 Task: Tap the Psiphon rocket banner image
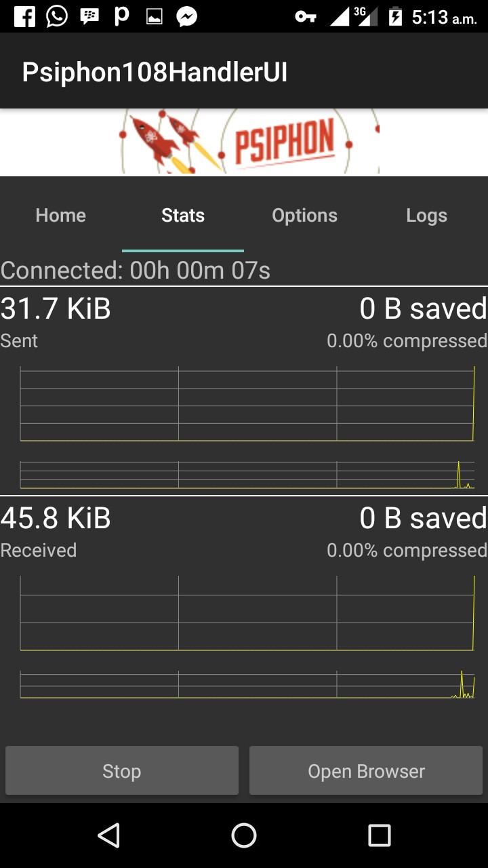tap(244, 142)
